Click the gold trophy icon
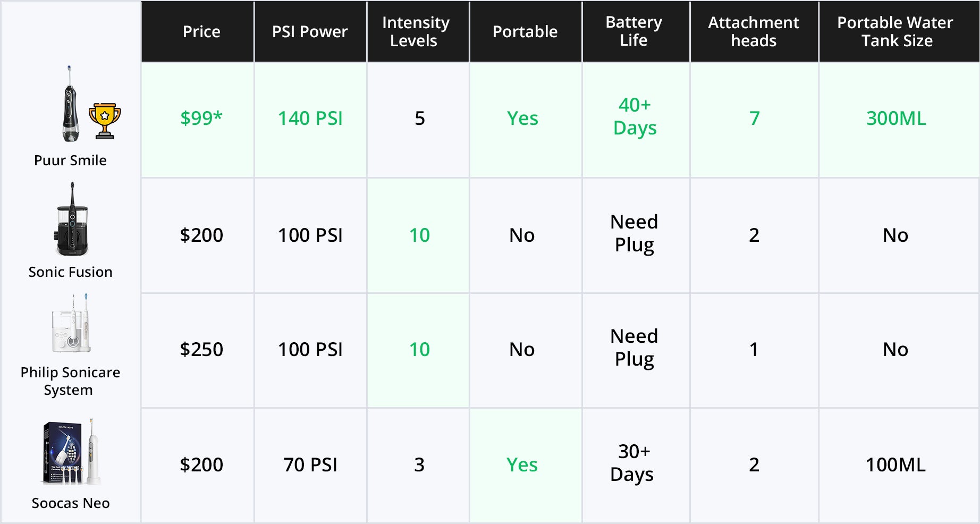The image size is (980, 524). pyautogui.click(x=105, y=121)
